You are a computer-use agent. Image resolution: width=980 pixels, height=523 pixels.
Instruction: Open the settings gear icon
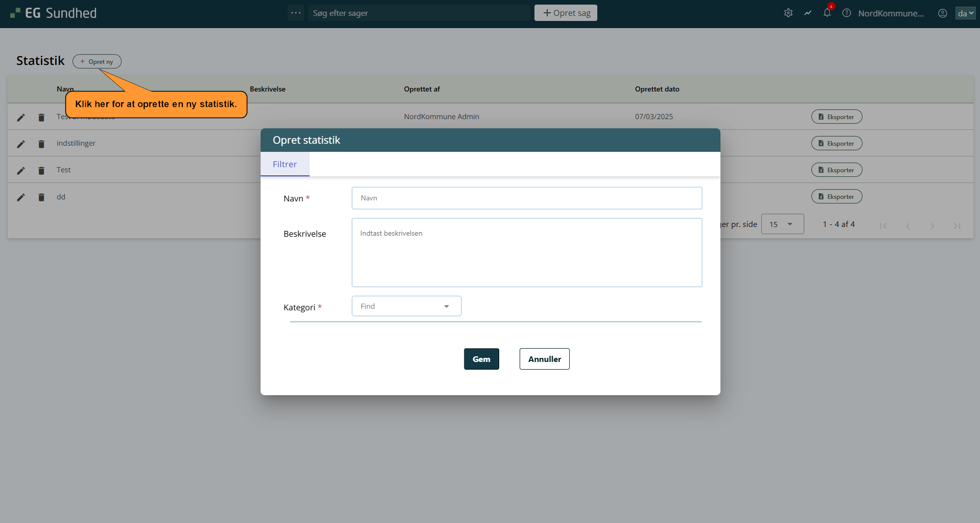(788, 13)
